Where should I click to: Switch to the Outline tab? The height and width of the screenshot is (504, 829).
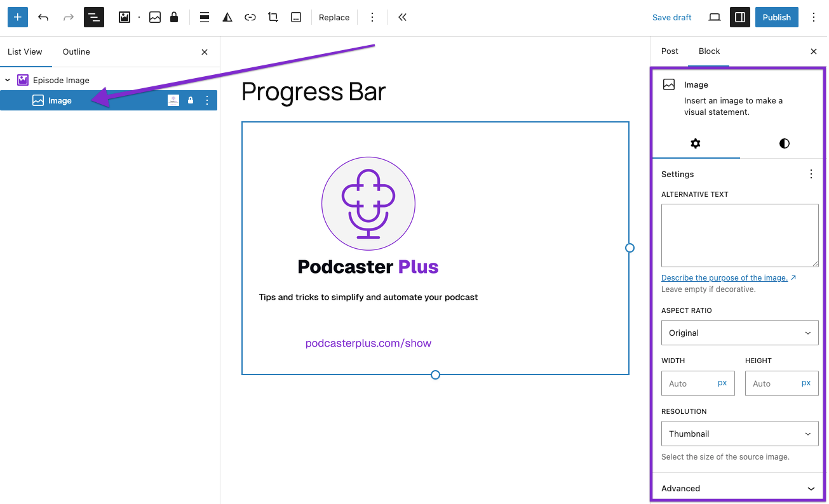[x=76, y=51]
